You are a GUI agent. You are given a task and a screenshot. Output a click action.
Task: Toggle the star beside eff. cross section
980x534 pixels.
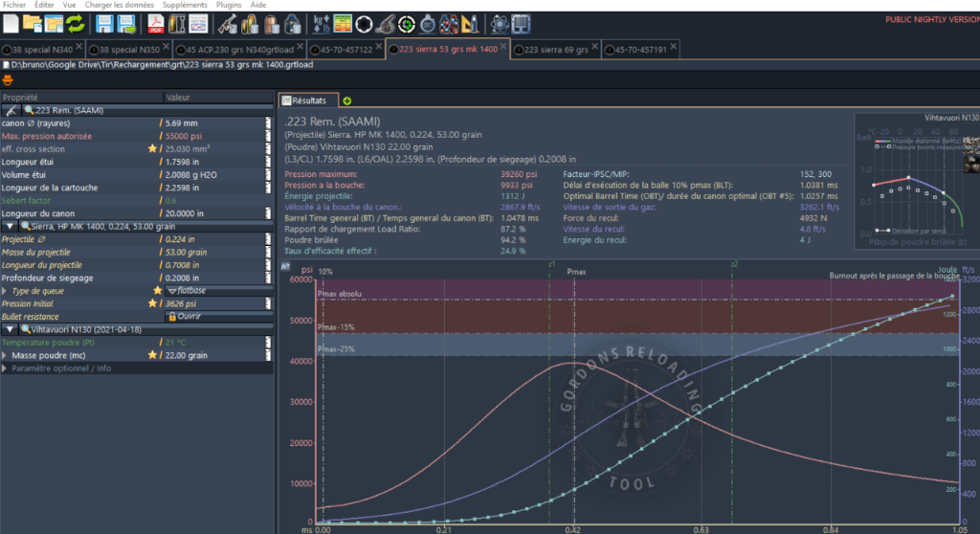pyautogui.click(x=151, y=149)
